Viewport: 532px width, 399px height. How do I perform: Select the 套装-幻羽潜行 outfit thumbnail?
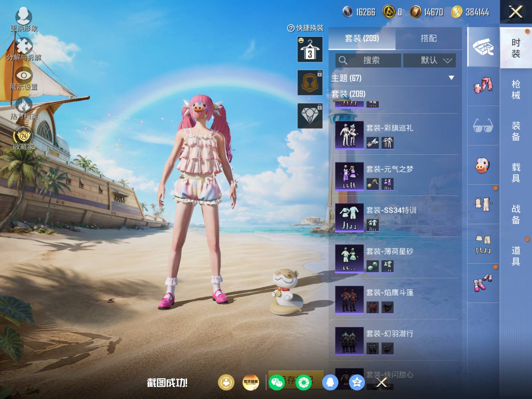click(x=349, y=341)
